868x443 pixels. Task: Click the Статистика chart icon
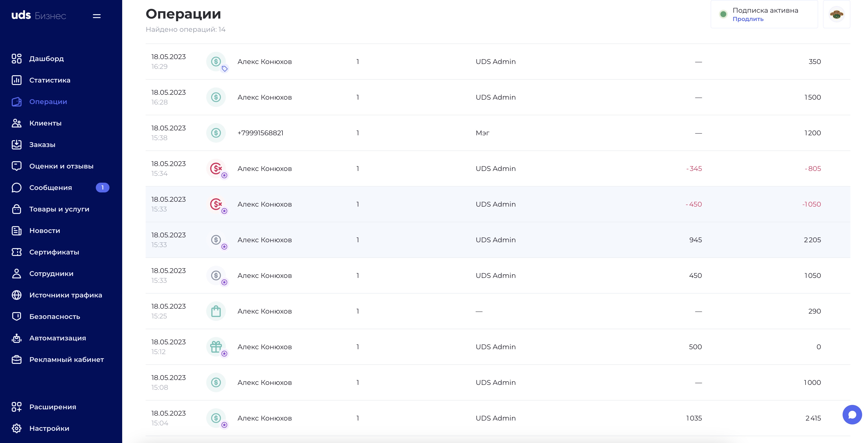click(x=17, y=80)
